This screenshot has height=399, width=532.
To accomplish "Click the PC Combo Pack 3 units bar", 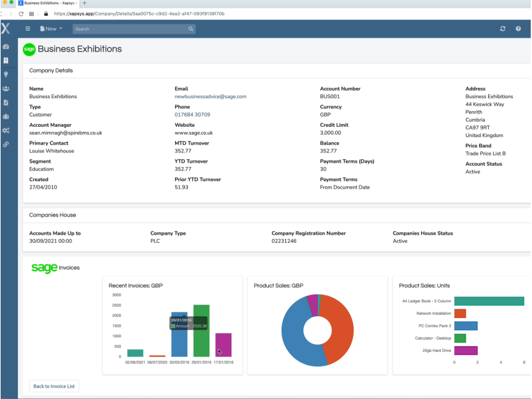I will click(x=466, y=326).
